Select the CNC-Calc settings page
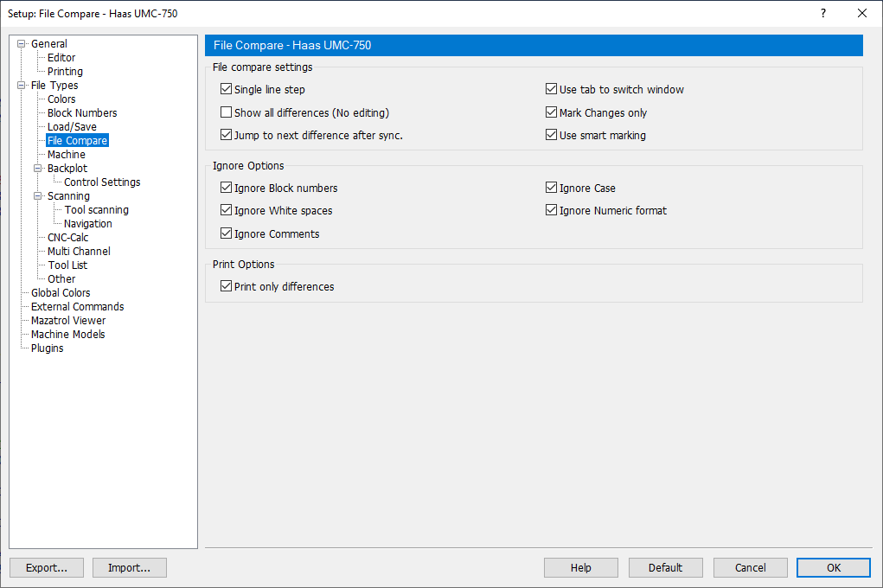Screen dimensions: 883x588 (67, 237)
